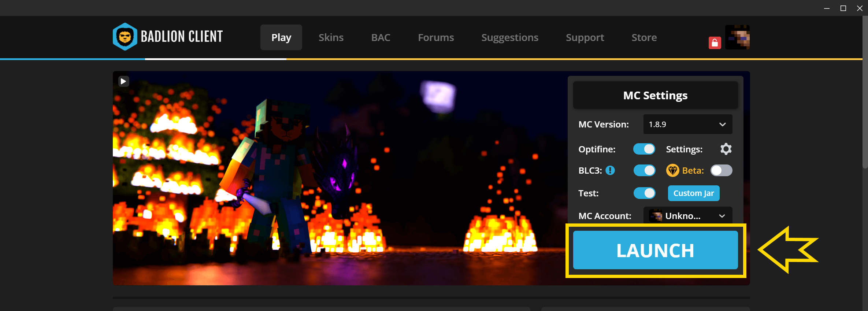The height and width of the screenshot is (311, 868).
Task: Click the Custom Jar button
Action: (694, 193)
